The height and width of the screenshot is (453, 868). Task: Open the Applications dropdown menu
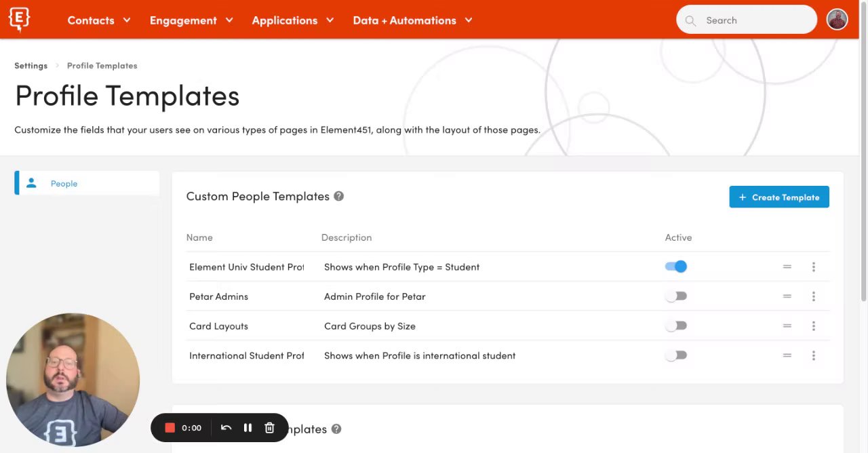[293, 20]
